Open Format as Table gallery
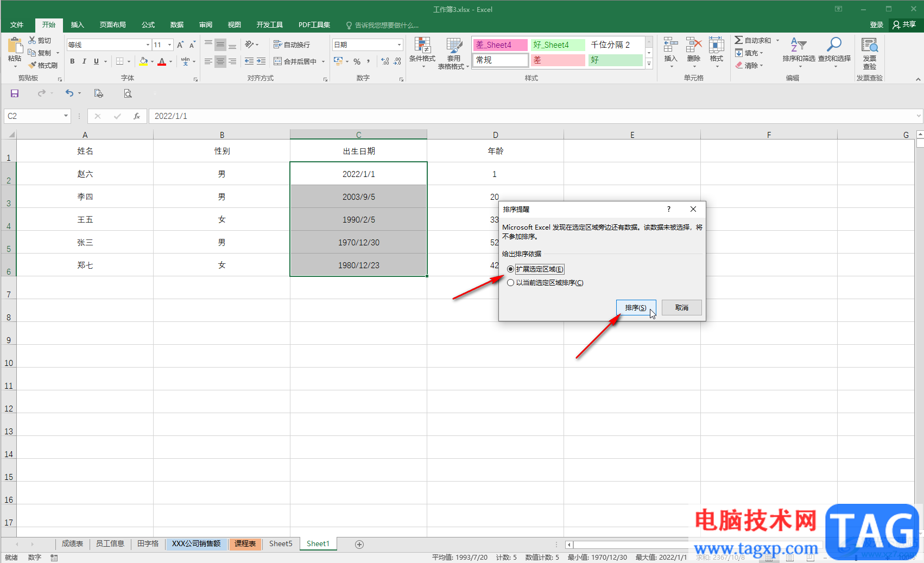This screenshot has width=924, height=563. click(x=453, y=53)
